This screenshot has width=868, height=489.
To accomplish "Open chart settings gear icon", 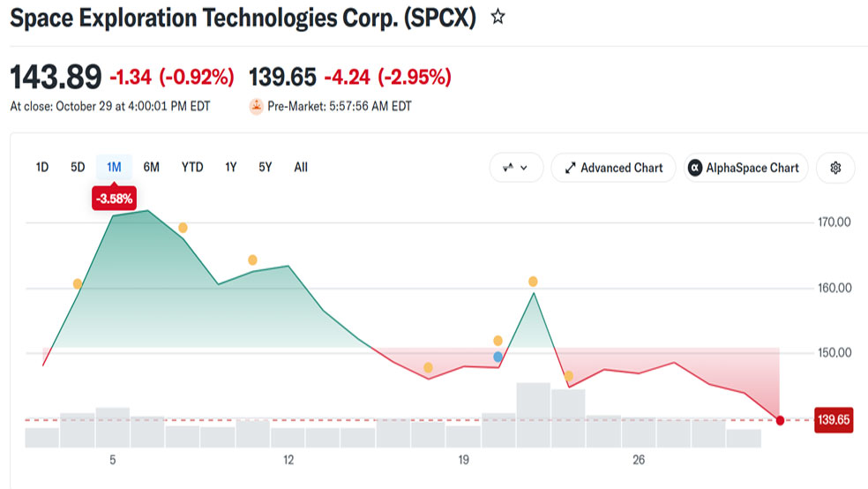I will tap(835, 168).
